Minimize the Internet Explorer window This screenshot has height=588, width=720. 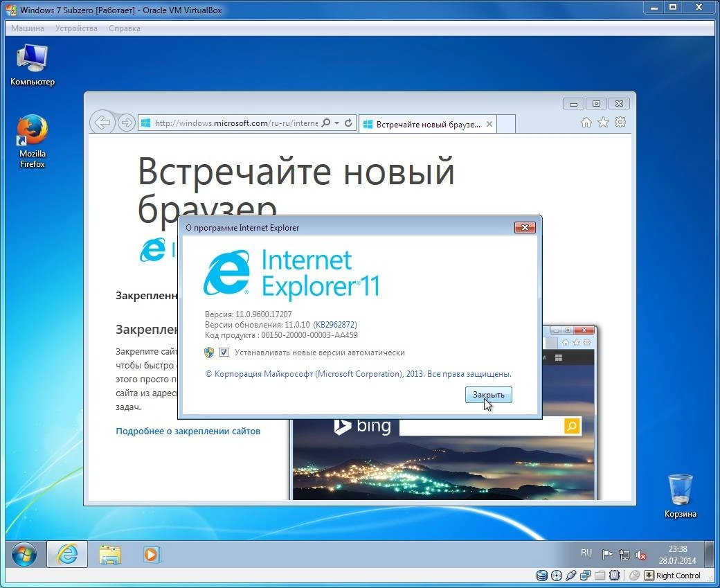coord(573,104)
